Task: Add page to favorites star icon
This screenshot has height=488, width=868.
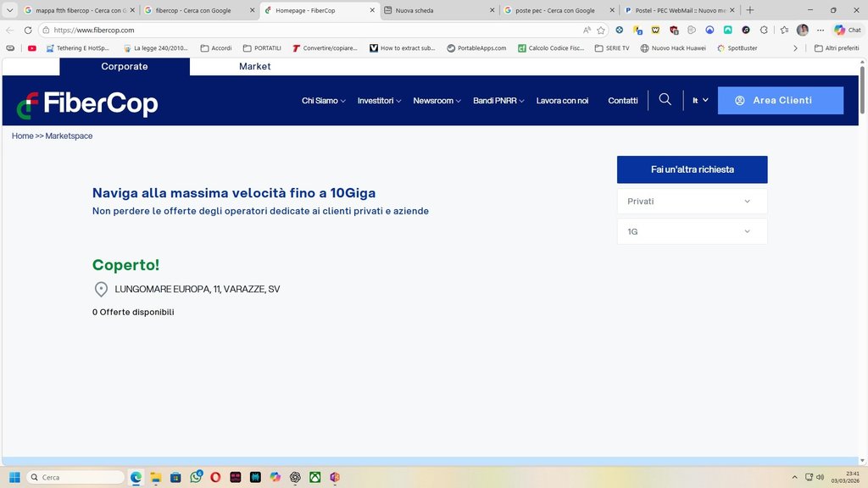Action: (x=601, y=30)
